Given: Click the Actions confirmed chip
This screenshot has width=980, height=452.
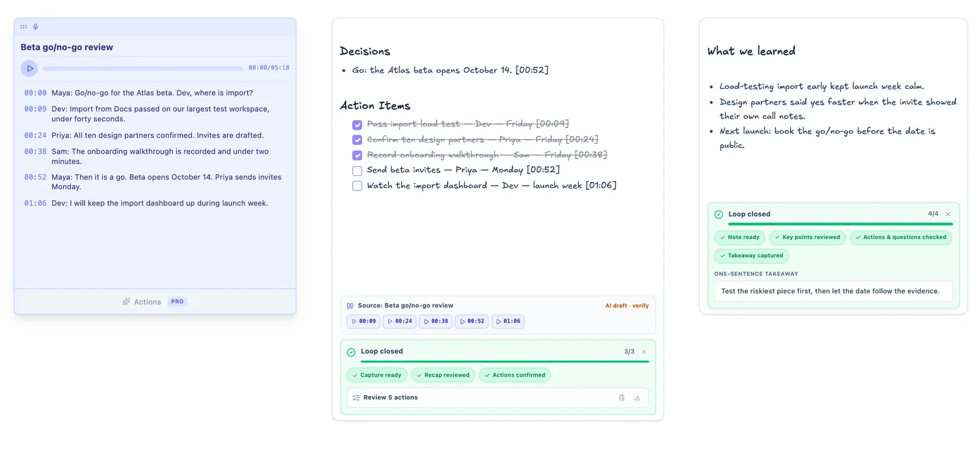Looking at the screenshot, I should click(514, 375).
